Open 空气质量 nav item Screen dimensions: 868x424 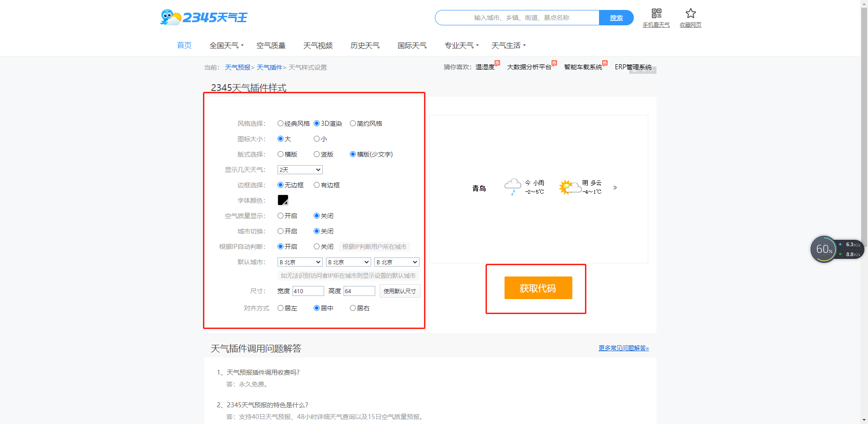(271, 45)
